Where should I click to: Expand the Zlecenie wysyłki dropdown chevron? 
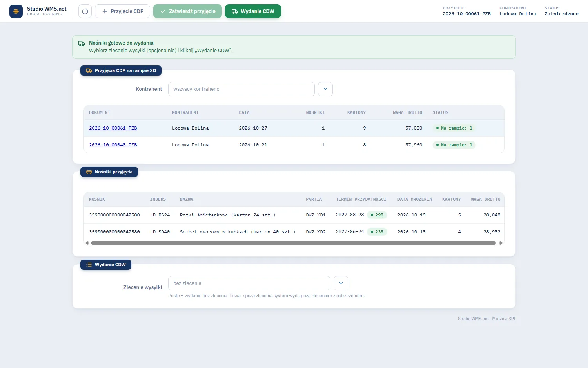point(341,283)
